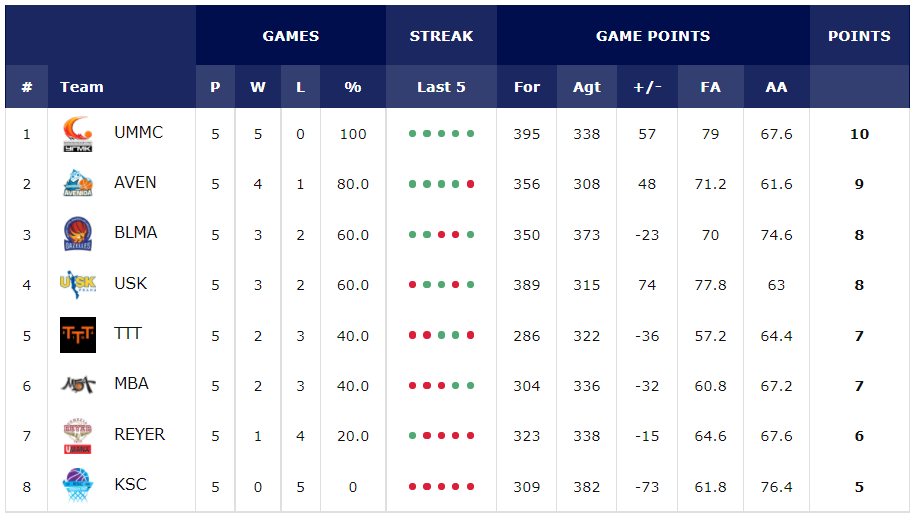Sort by the % win percentage header
Screen dimensions: 916x518
click(353, 87)
